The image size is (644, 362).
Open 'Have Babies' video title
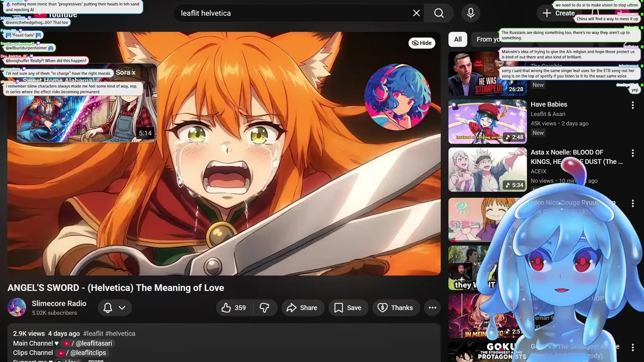(549, 104)
